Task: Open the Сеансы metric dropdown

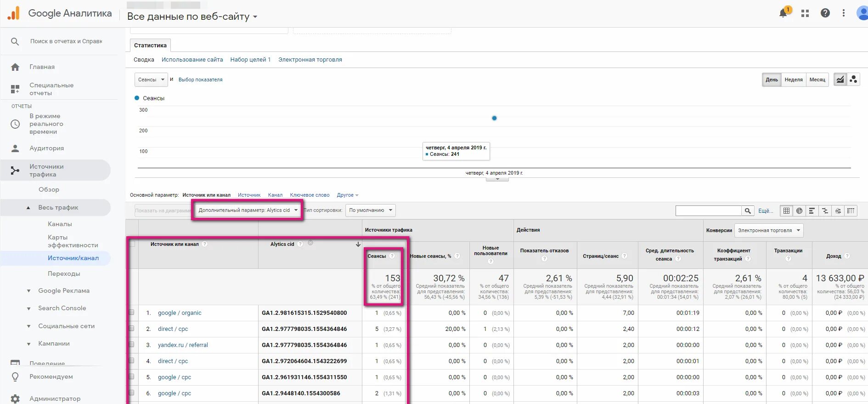Action: coord(151,80)
